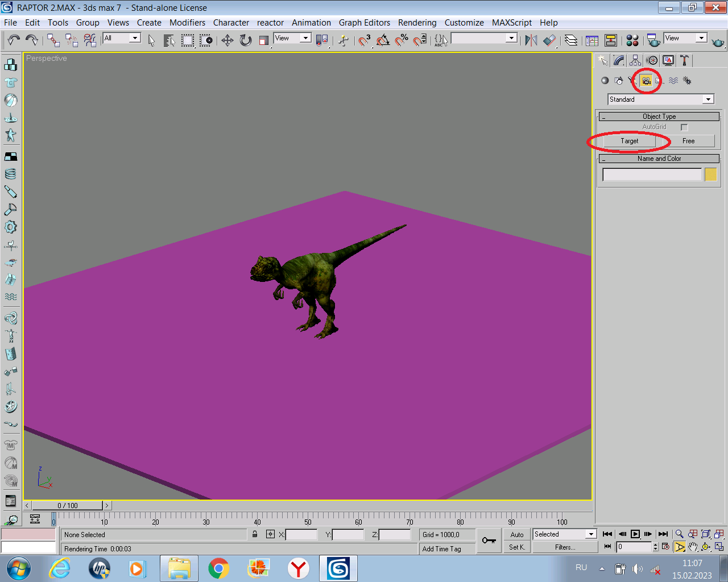This screenshot has width=728, height=582.
Task: Open the Rendering menu
Action: point(417,23)
